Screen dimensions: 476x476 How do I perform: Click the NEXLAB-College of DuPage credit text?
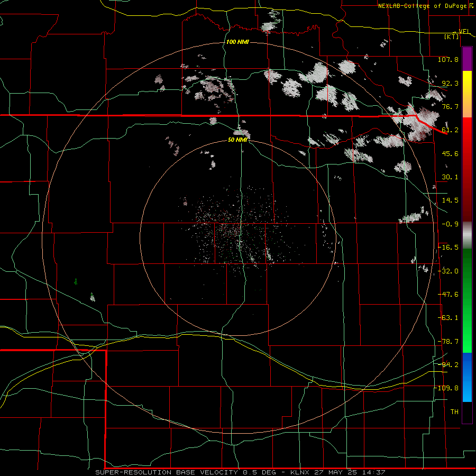(423, 6)
